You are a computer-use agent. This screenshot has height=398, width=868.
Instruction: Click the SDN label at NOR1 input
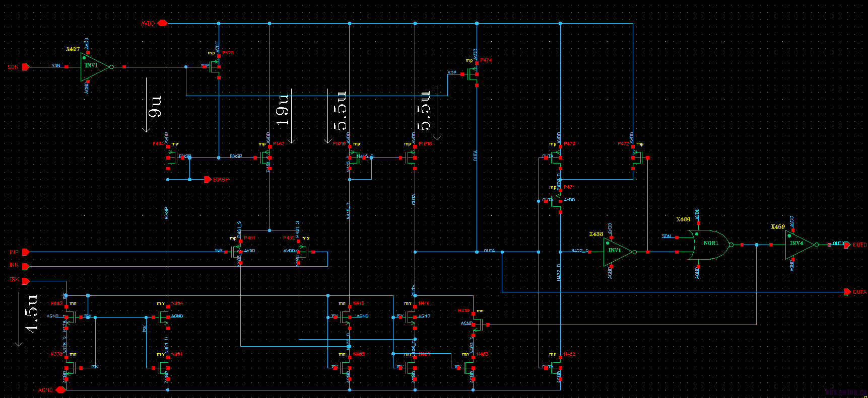point(666,236)
